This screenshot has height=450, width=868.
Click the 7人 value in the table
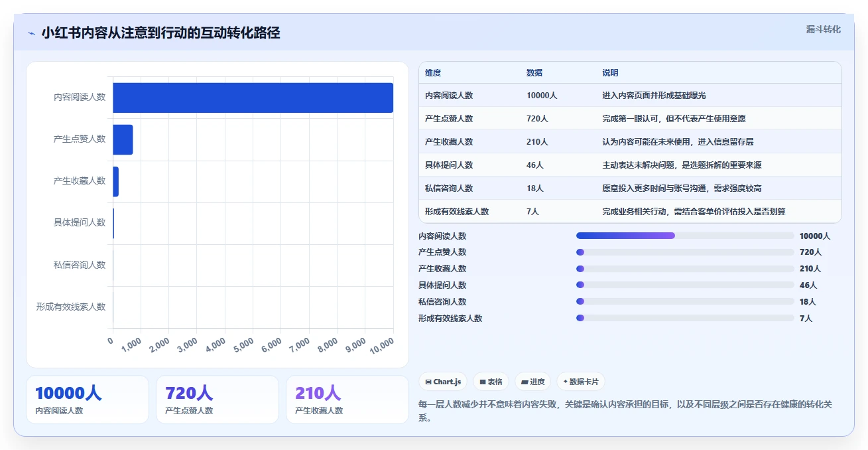533,212
